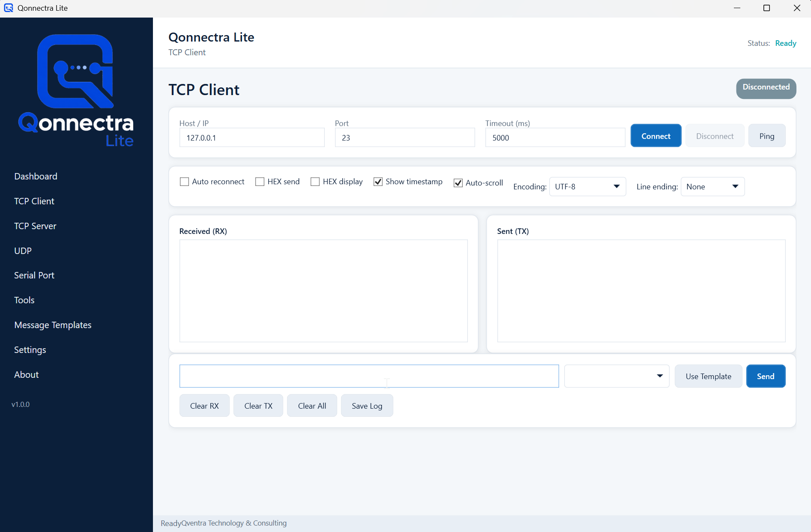Click inside the Received (RX) log area
Screen dimensions: 811x532
pos(323,291)
